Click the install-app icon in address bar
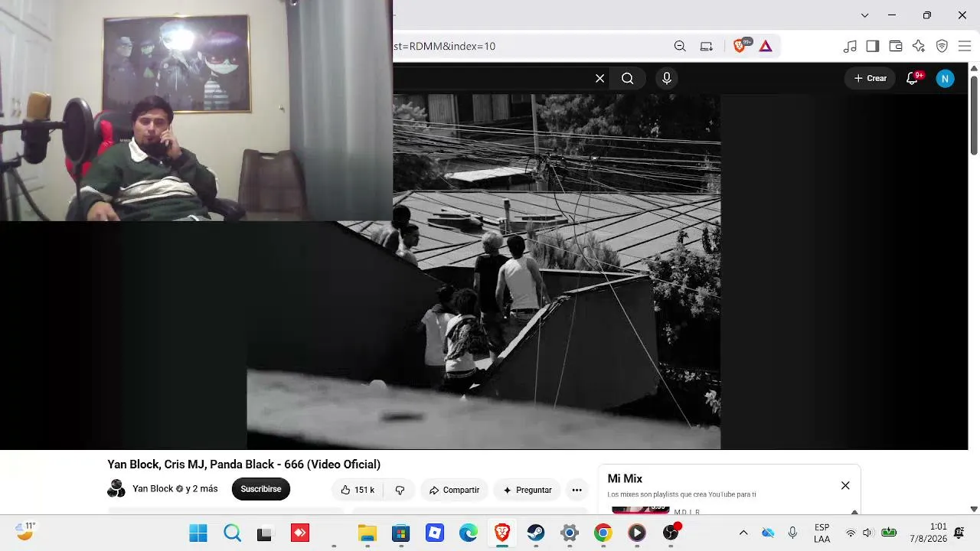Image resolution: width=980 pixels, height=551 pixels. (x=707, y=46)
